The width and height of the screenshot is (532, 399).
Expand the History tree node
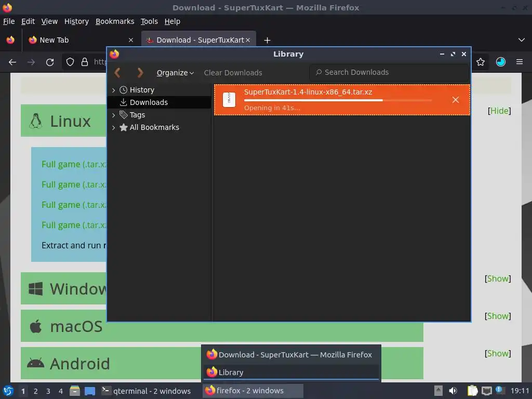point(114,90)
